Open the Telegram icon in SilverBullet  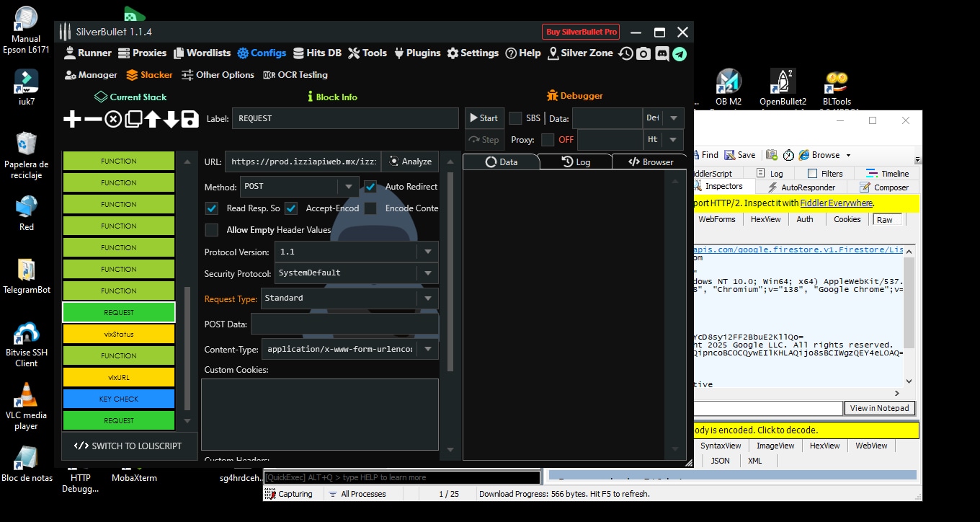[x=680, y=53]
